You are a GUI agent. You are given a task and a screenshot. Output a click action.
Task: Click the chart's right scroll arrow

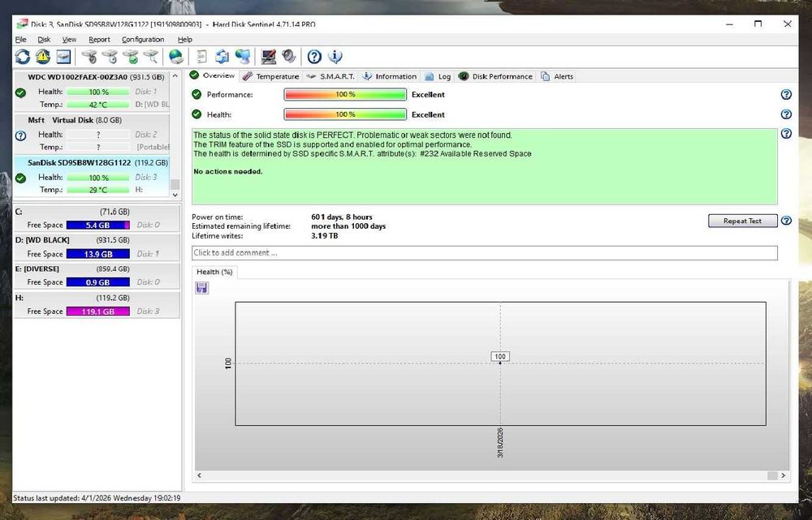point(783,475)
